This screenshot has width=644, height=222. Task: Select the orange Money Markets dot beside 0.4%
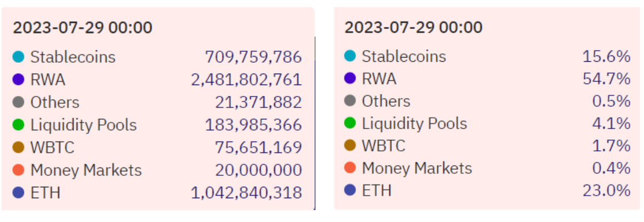[350, 168]
